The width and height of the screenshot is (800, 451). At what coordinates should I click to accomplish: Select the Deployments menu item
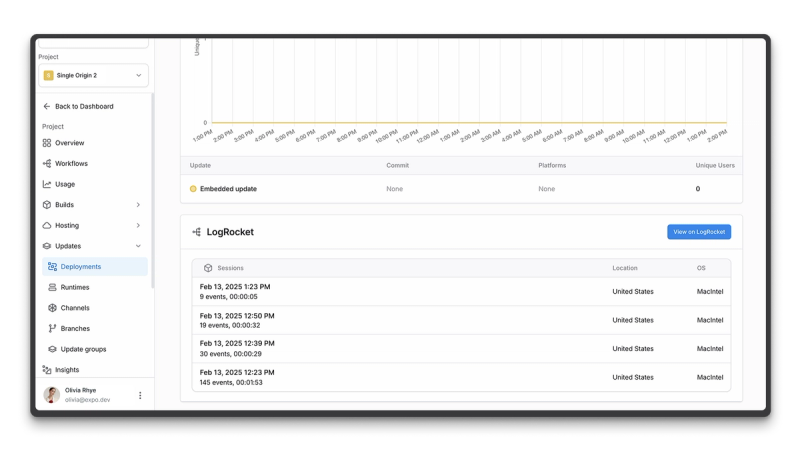pyautogui.click(x=95, y=266)
